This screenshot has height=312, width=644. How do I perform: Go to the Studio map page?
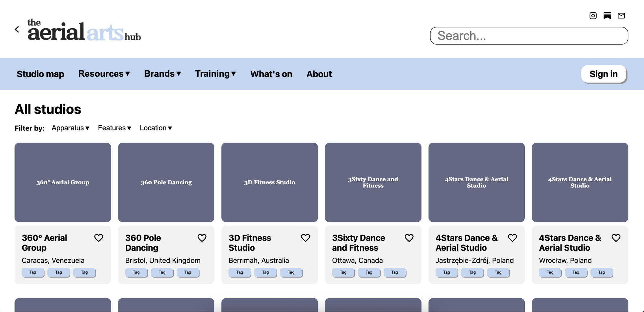click(x=40, y=74)
